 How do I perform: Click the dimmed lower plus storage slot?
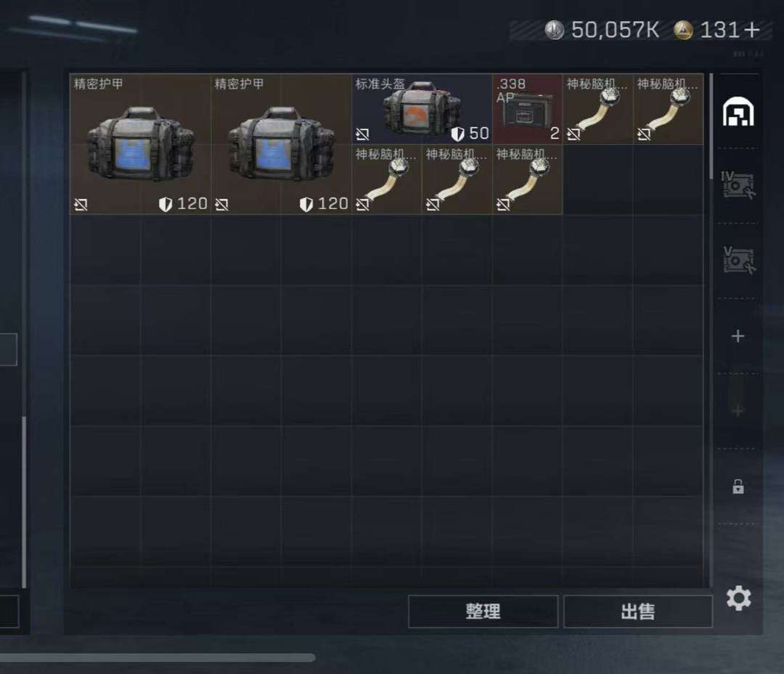pyautogui.click(x=738, y=411)
